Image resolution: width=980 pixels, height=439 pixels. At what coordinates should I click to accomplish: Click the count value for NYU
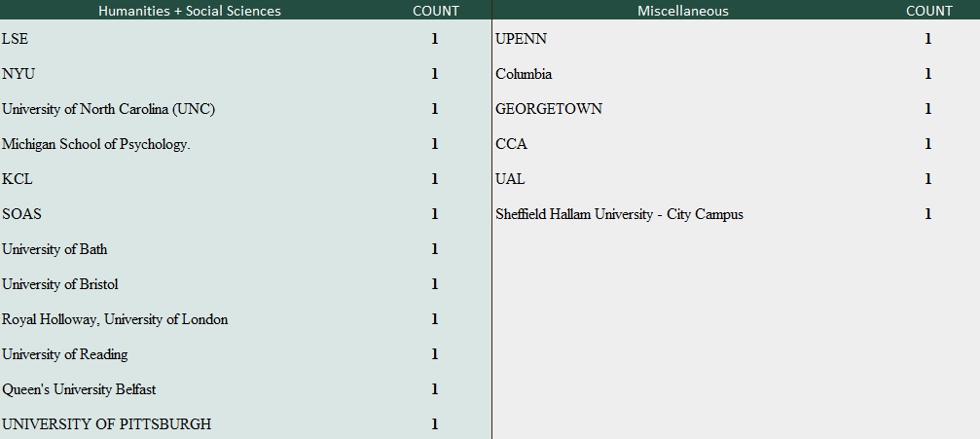click(435, 74)
